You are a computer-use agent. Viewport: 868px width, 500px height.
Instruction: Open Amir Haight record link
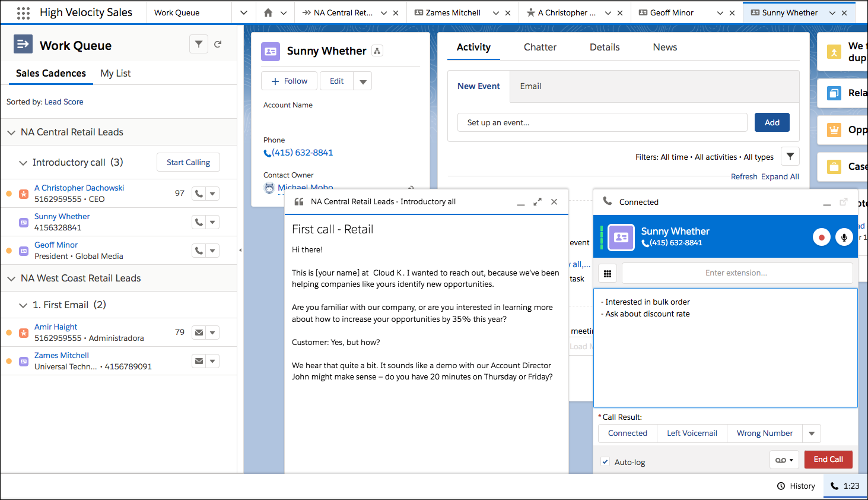(x=56, y=327)
